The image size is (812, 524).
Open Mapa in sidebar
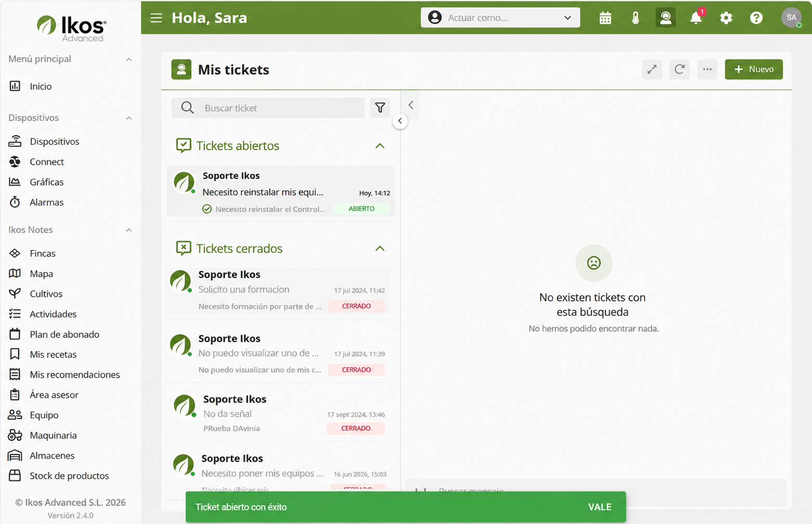41,274
